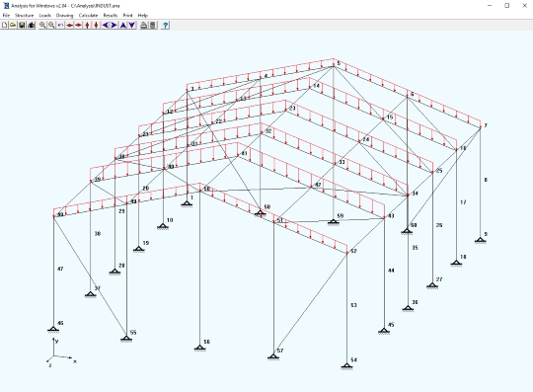Click node label 56 at the support
The height and width of the screenshot is (392, 533).
click(x=206, y=342)
